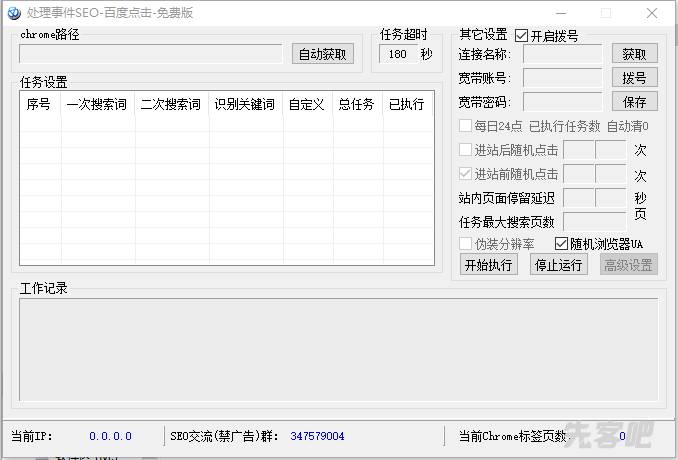Click the app icon in title bar
The width and height of the screenshot is (678, 460).
[x=13, y=13]
